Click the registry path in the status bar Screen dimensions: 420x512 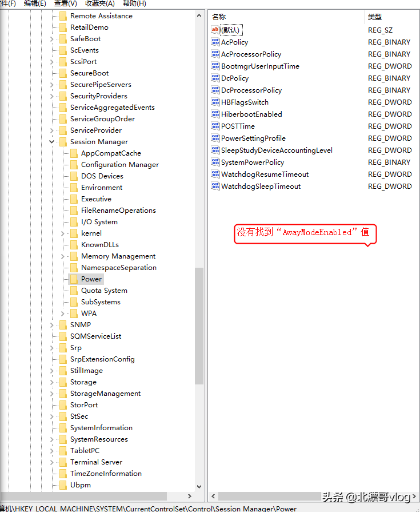(x=149, y=509)
